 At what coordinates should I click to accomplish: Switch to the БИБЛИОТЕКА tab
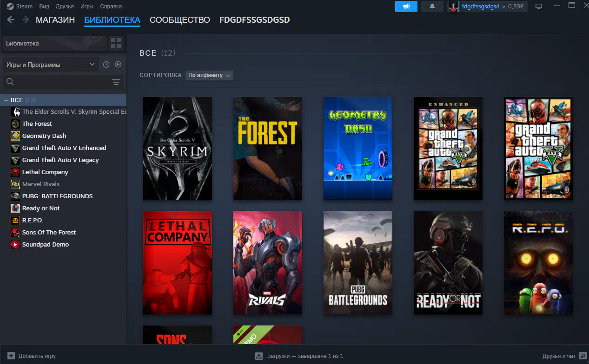tap(112, 20)
